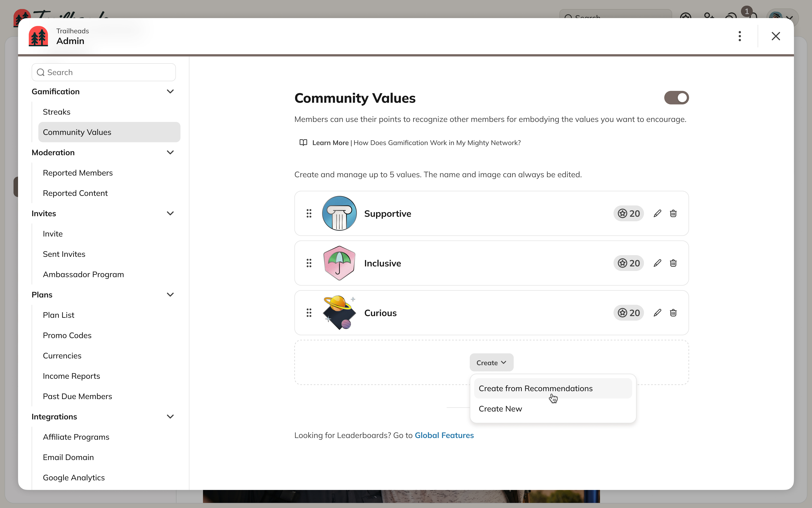Click the Supportive pillar badge image
Screen dimensions: 812x508
(x=339, y=213)
